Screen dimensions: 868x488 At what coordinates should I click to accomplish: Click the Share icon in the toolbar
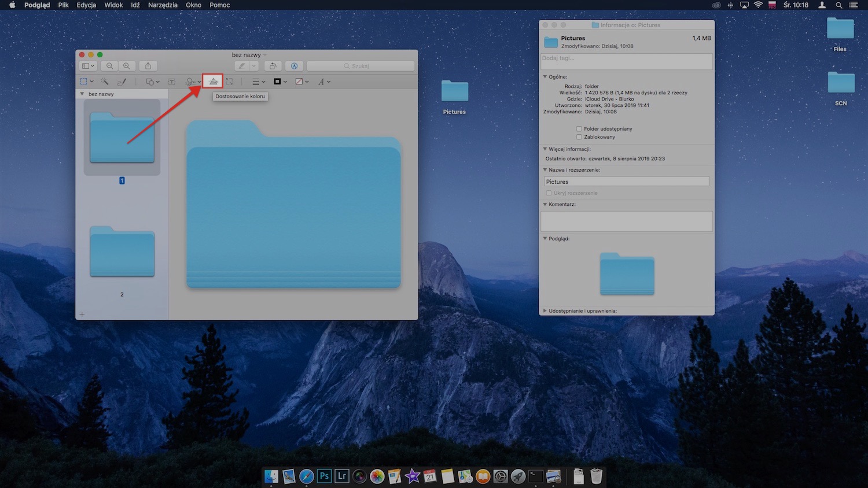tap(148, 65)
